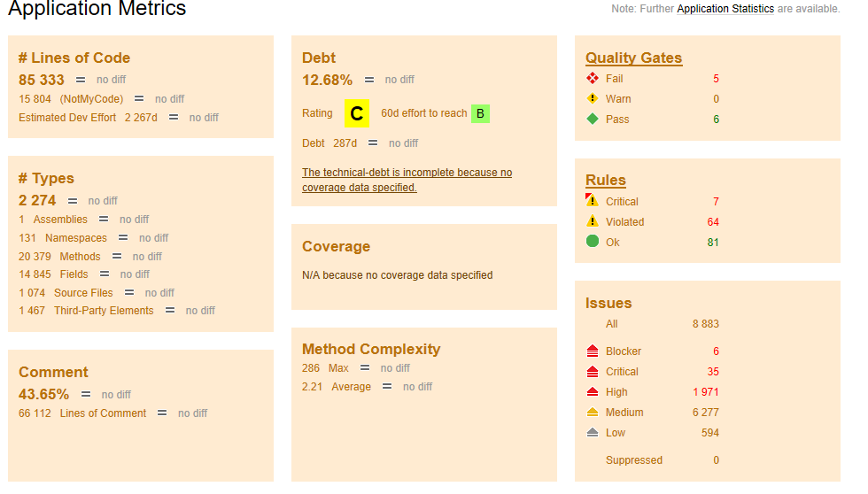Click the 66 112 Lines of Comment row
Image resolution: width=868 pixels, height=494 pixels.
tap(113, 413)
